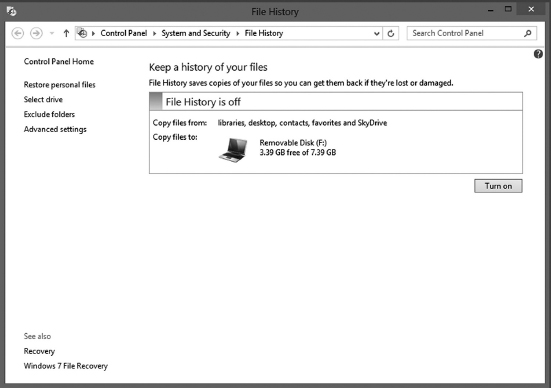Click the Search Control Panel field
The image size is (551, 388).
[x=472, y=33]
